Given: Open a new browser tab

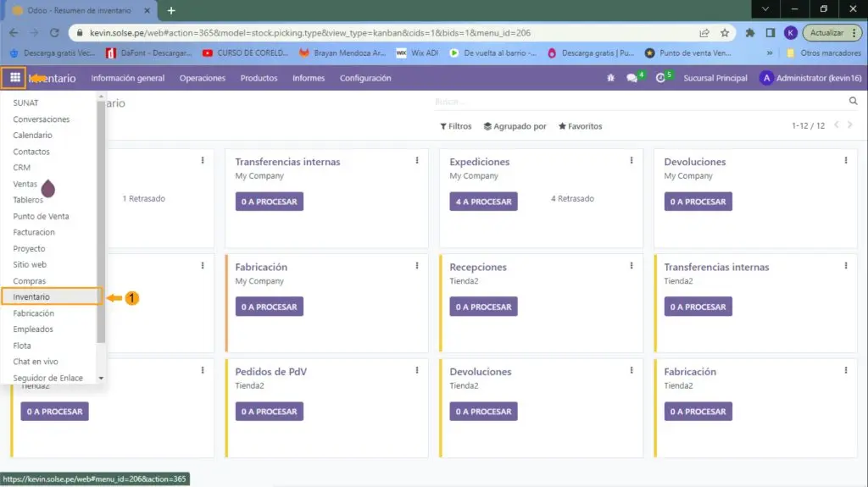Looking at the screenshot, I should pos(170,10).
